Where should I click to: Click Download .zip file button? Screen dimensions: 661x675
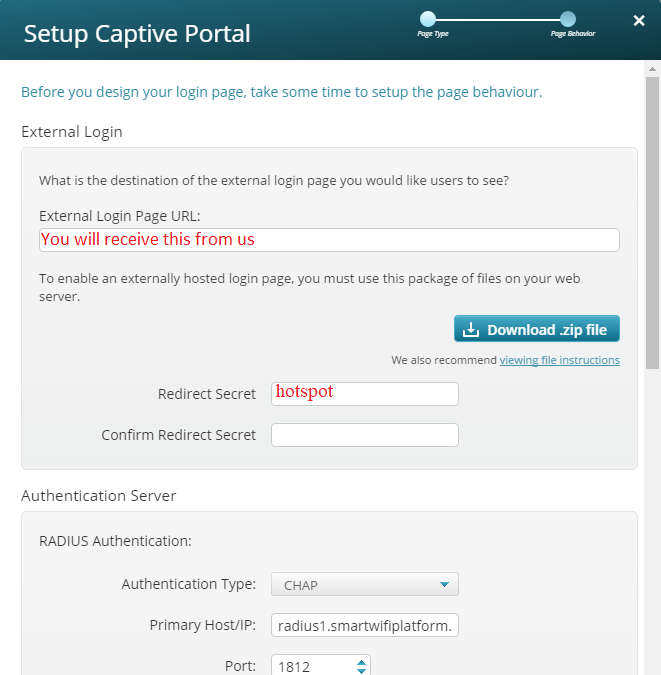537,328
